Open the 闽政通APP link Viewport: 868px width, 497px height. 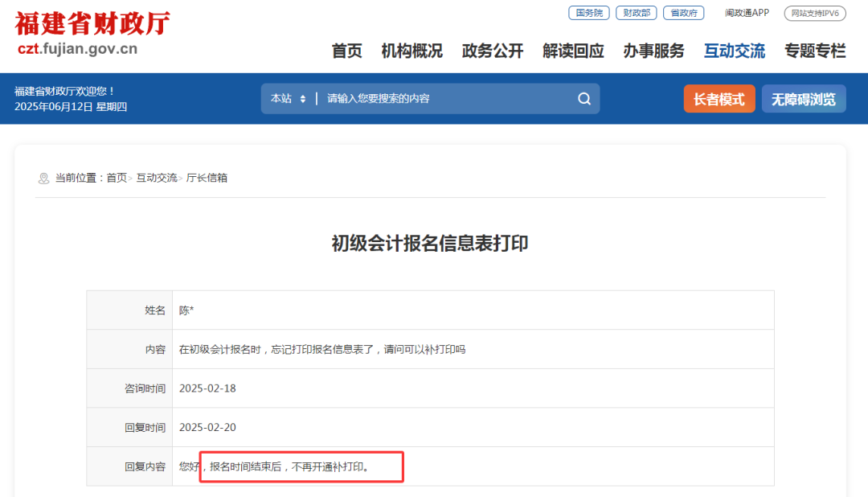[x=747, y=13]
